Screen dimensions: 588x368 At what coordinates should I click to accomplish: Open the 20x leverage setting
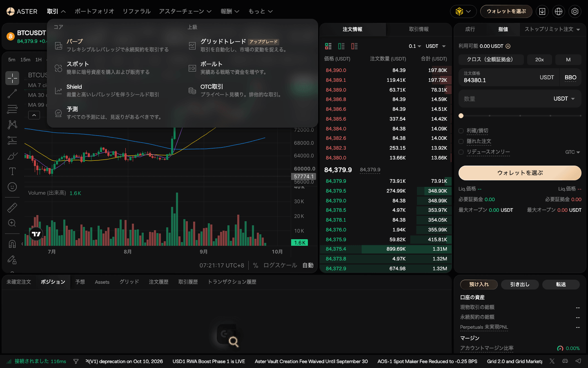(539, 60)
